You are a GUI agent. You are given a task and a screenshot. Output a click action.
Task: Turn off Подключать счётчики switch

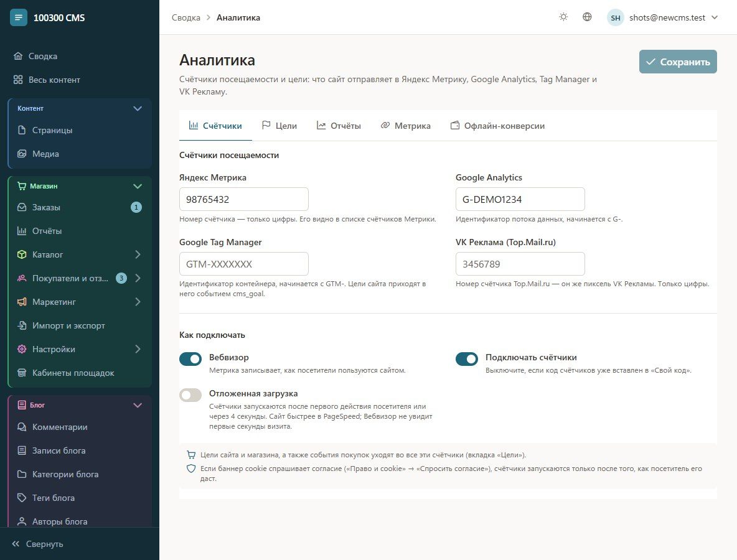coord(467,359)
